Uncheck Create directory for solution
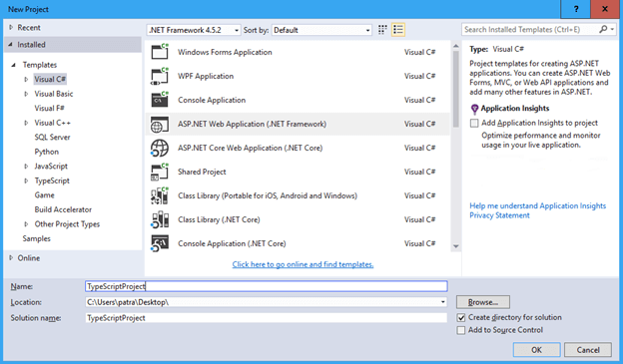This screenshot has height=364, width=623. [x=461, y=317]
